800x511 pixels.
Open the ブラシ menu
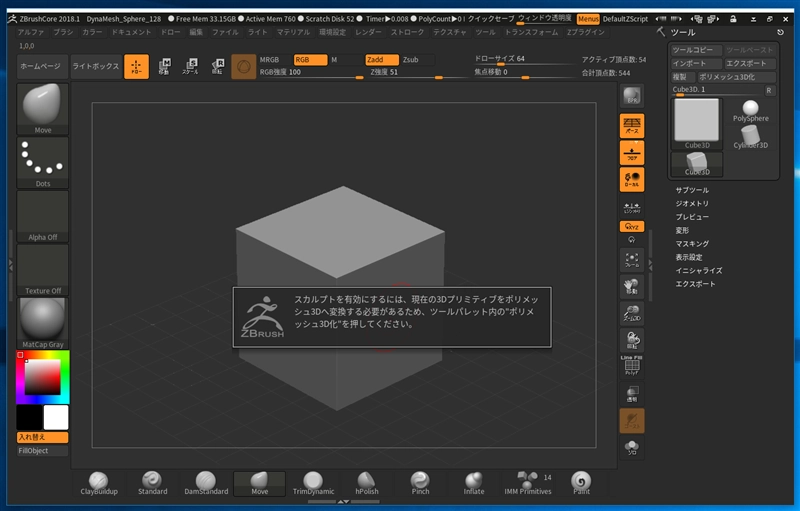(63, 32)
